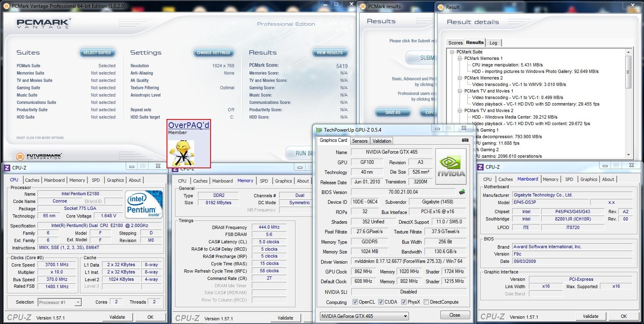Click the Gigabyte Technology Co., Ltd. manufacturer field
This screenshot has height=324, width=644.
coord(572,195)
